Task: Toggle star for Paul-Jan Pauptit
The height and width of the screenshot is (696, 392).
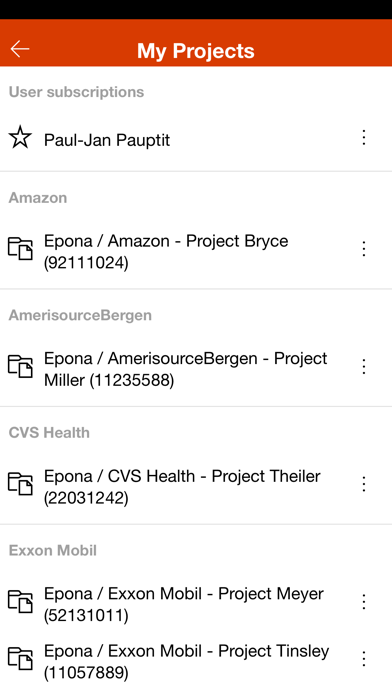Action: tap(20, 138)
